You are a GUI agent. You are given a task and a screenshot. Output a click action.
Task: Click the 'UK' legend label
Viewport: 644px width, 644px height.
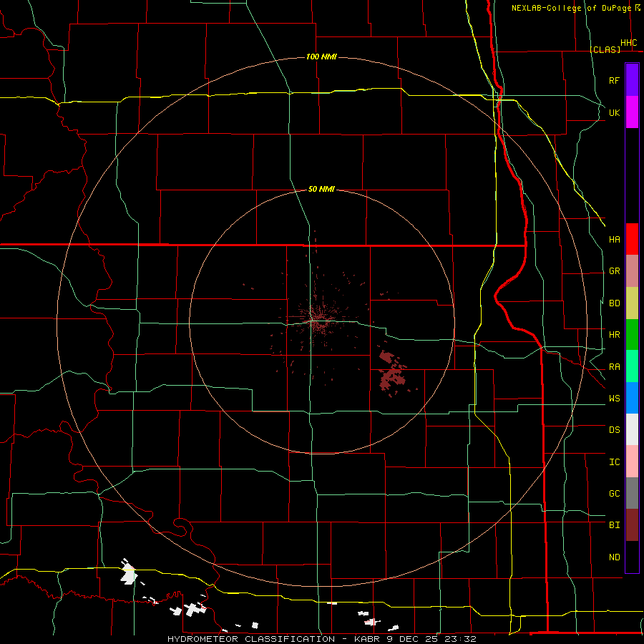[x=615, y=112]
